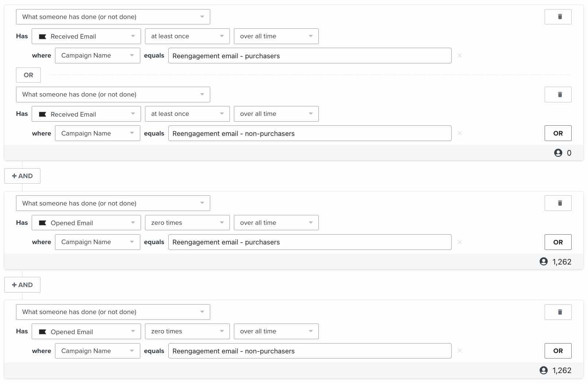Open the 'at least once' frequency dropdown

click(187, 36)
